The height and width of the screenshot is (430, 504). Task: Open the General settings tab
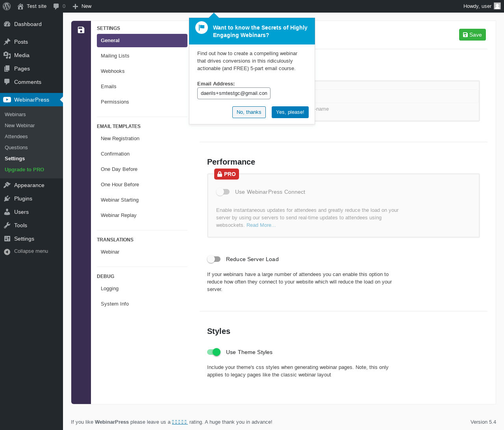tap(142, 41)
